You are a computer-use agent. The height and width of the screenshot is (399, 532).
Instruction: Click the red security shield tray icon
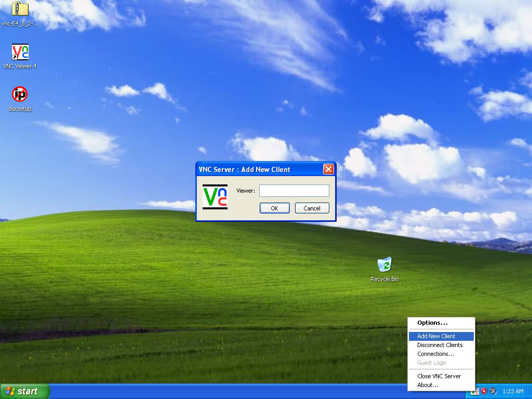tap(484, 391)
